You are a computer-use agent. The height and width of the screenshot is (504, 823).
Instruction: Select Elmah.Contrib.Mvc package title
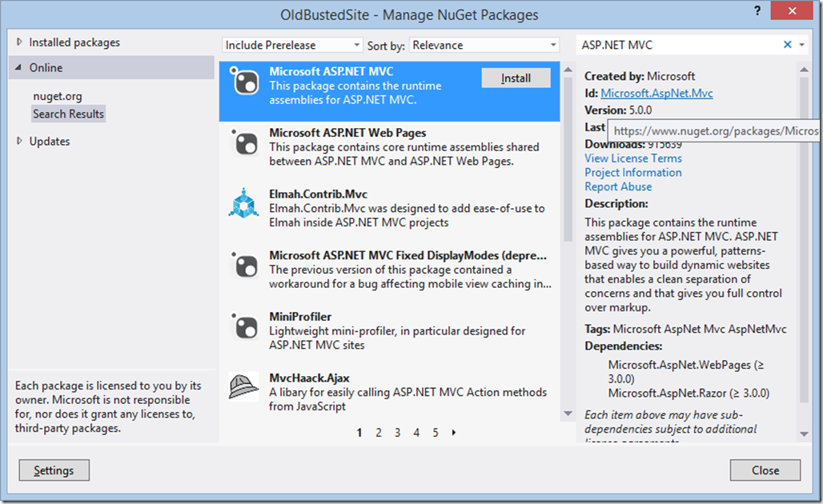point(318,194)
